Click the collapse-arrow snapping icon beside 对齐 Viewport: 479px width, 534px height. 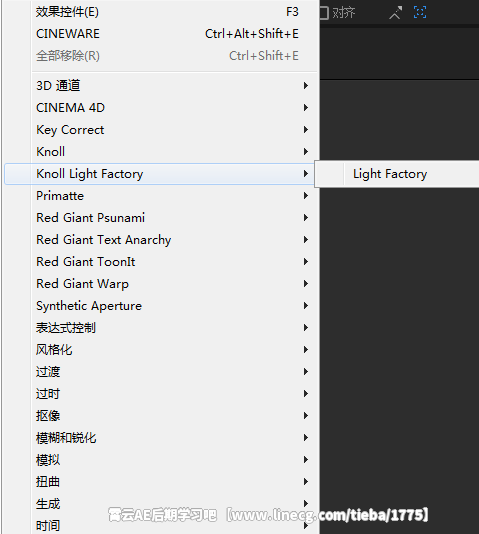396,13
